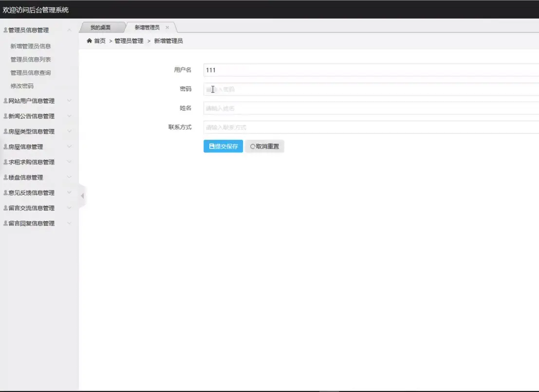Go to 首页 in the breadcrumb
This screenshot has height=392, width=539.
100,41
